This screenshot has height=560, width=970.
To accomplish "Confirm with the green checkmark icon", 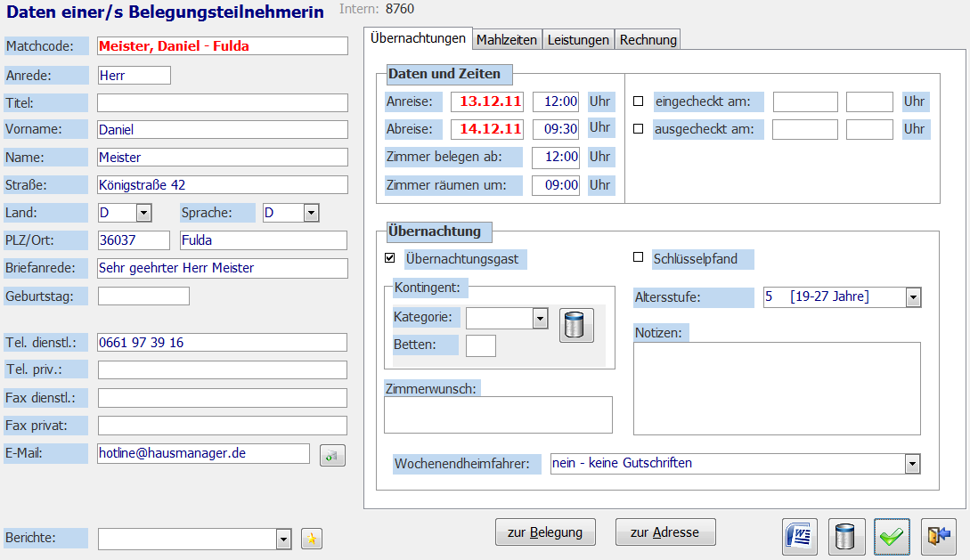I will click(893, 536).
